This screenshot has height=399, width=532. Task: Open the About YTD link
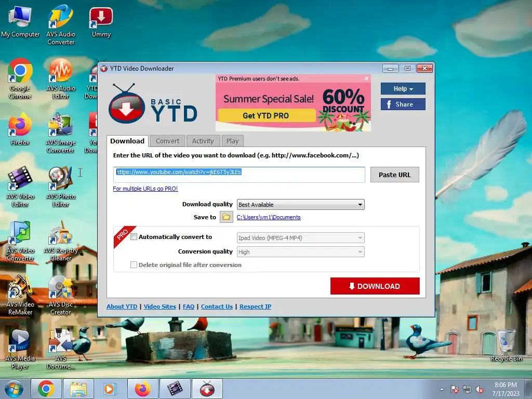coord(122,307)
